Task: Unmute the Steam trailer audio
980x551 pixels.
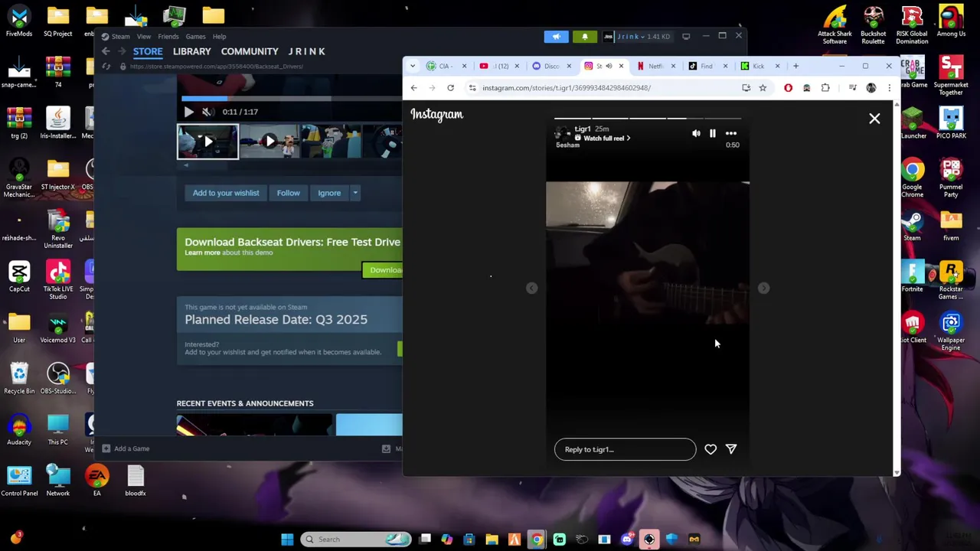Action: point(207,112)
